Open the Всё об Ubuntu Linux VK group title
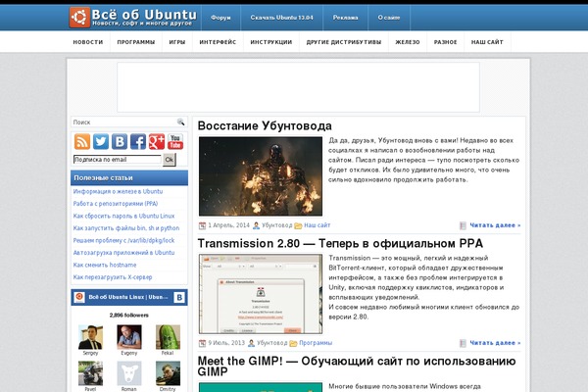 click(128, 297)
